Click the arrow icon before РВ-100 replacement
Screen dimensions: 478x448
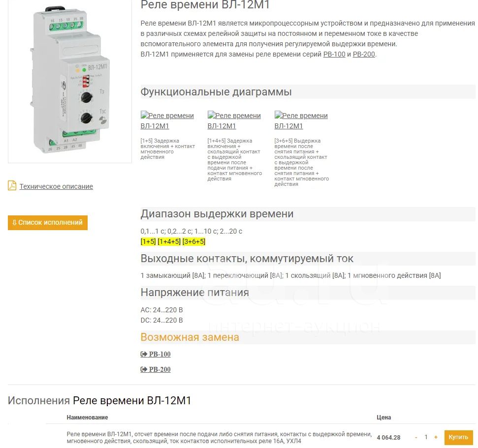144,354
